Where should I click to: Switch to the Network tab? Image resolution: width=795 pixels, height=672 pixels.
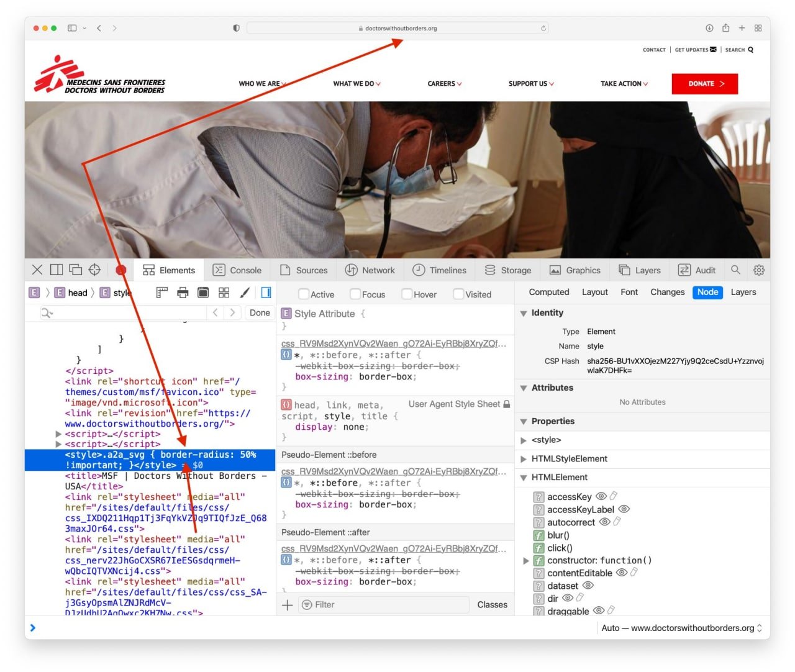[x=370, y=270]
